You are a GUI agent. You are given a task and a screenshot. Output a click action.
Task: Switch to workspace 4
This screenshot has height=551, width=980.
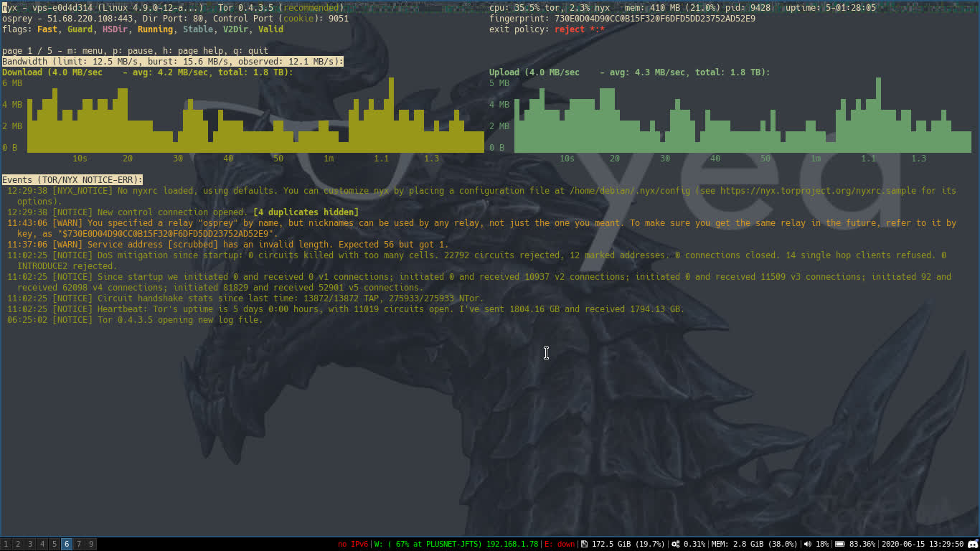point(42,544)
